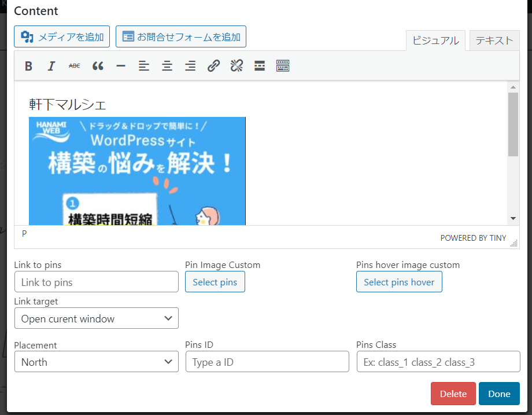
Task: Focus the Pins Class input field
Action: click(x=438, y=362)
